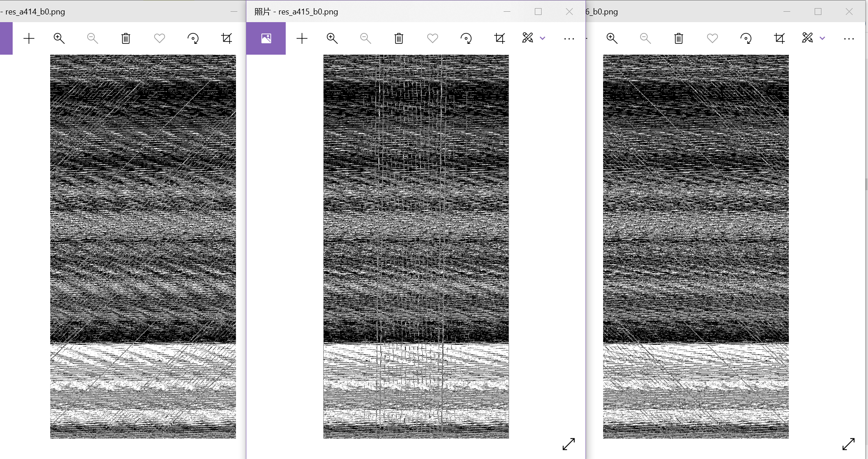Crop the image in rightmost photo window
This screenshot has height=459, width=868.
[779, 38]
